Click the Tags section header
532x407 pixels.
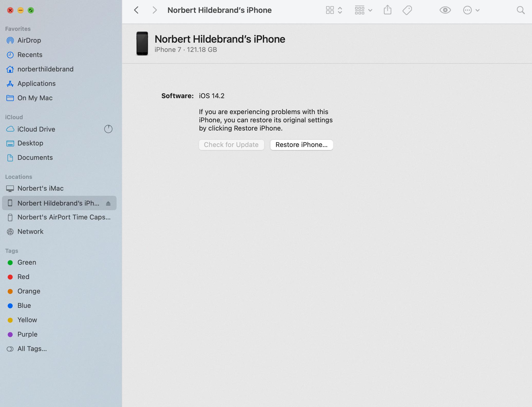tap(12, 251)
